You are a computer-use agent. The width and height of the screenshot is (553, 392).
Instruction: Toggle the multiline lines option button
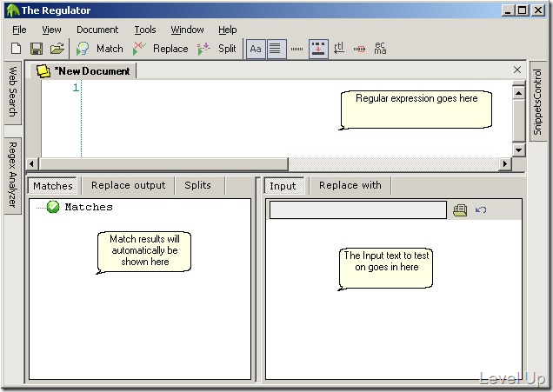276,49
